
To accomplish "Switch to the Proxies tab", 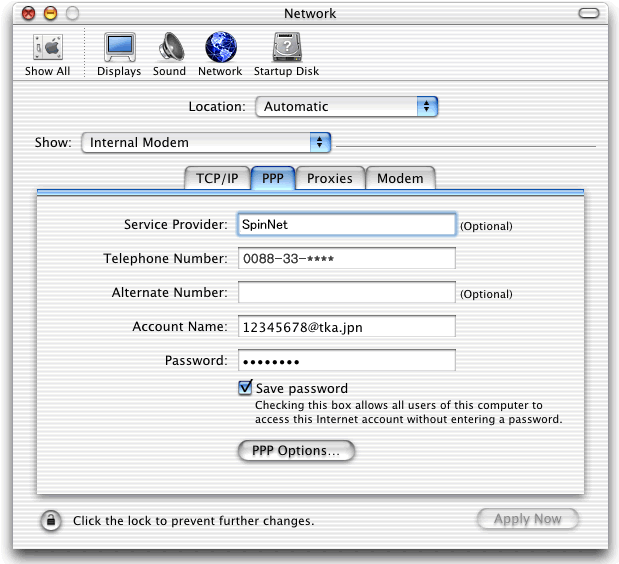I will [x=330, y=178].
